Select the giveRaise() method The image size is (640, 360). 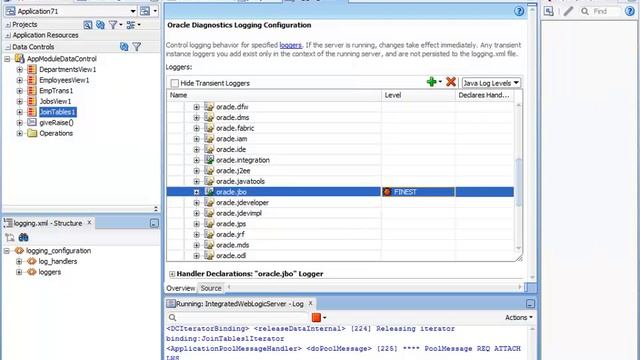tap(56, 122)
